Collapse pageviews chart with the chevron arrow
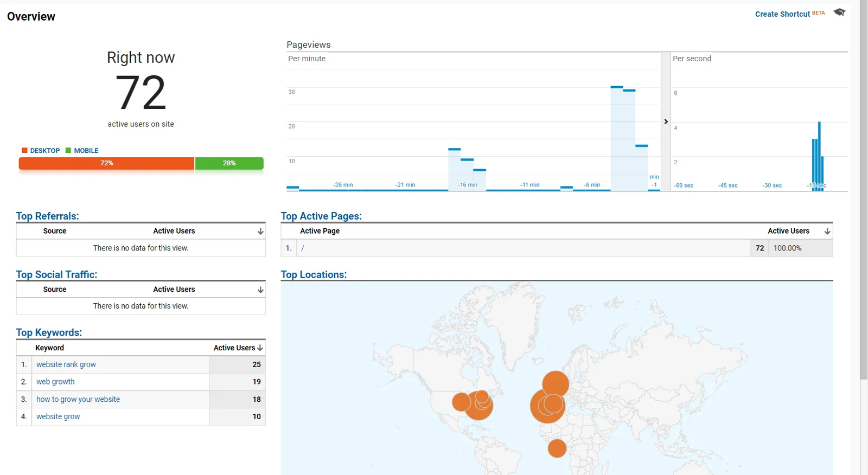This screenshot has width=868, height=475. coord(666,121)
